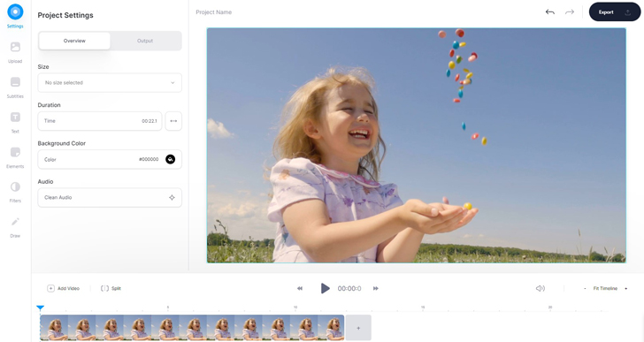This screenshot has width=644, height=342.
Task: Open the Upload panel in sidebar
Action: point(15,47)
